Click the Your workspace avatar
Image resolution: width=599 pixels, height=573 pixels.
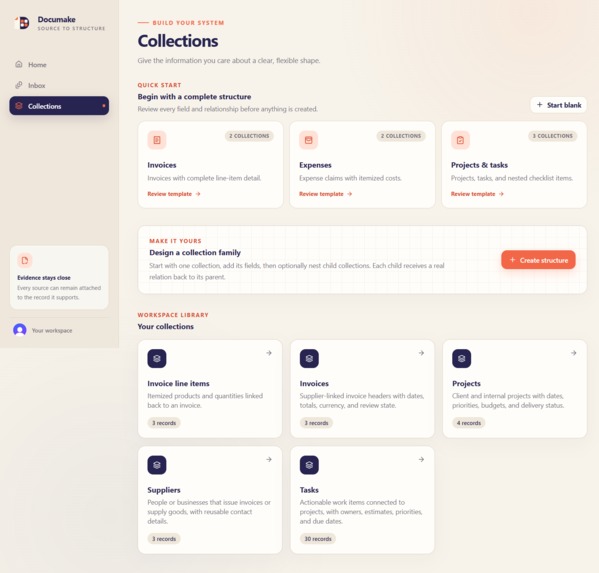(20, 330)
